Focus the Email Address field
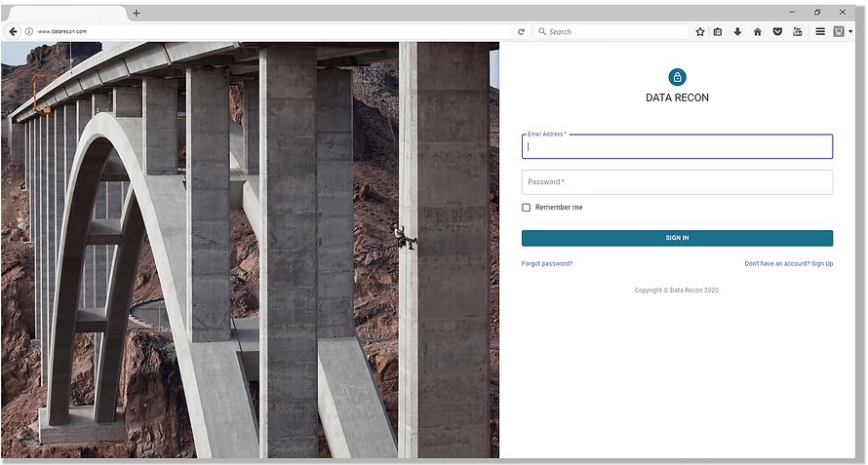This screenshot has width=868, height=465. 677,147
